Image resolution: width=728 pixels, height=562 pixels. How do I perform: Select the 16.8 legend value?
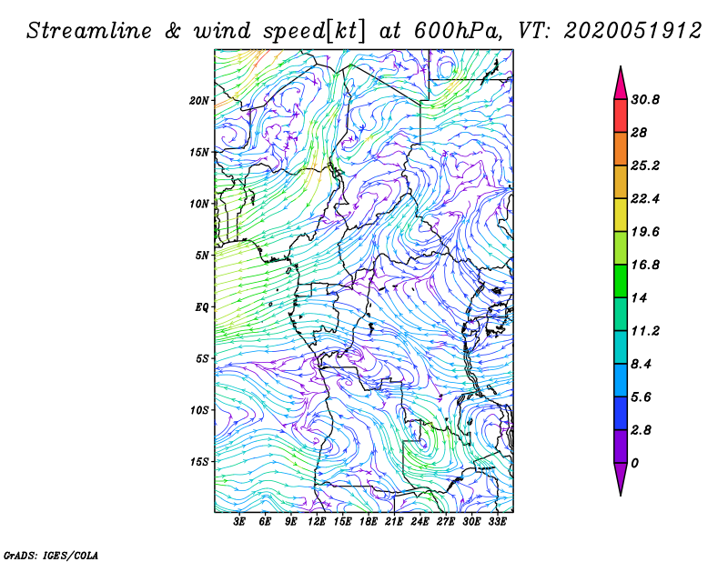click(x=651, y=265)
